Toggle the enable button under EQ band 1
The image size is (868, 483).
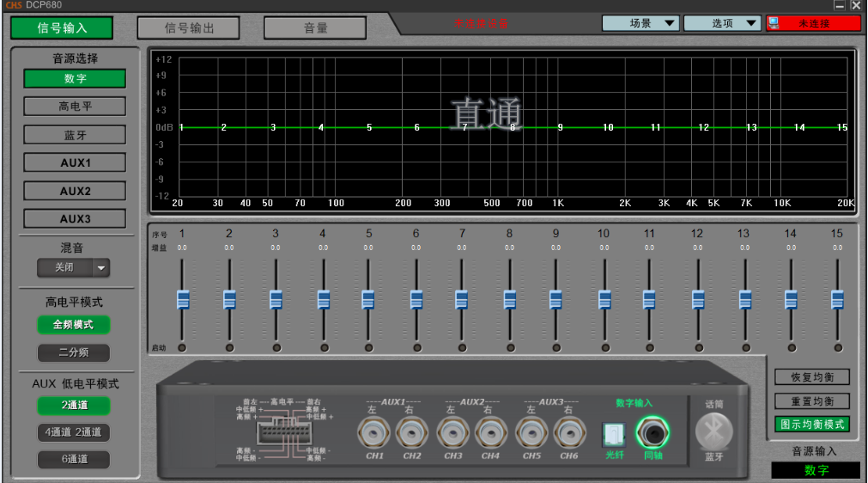click(182, 348)
